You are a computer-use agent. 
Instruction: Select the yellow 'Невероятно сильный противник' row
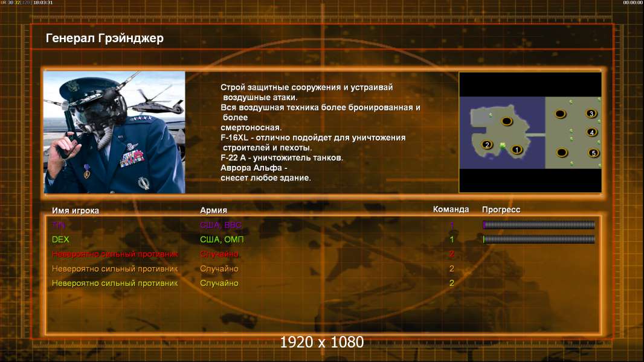tap(115, 284)
